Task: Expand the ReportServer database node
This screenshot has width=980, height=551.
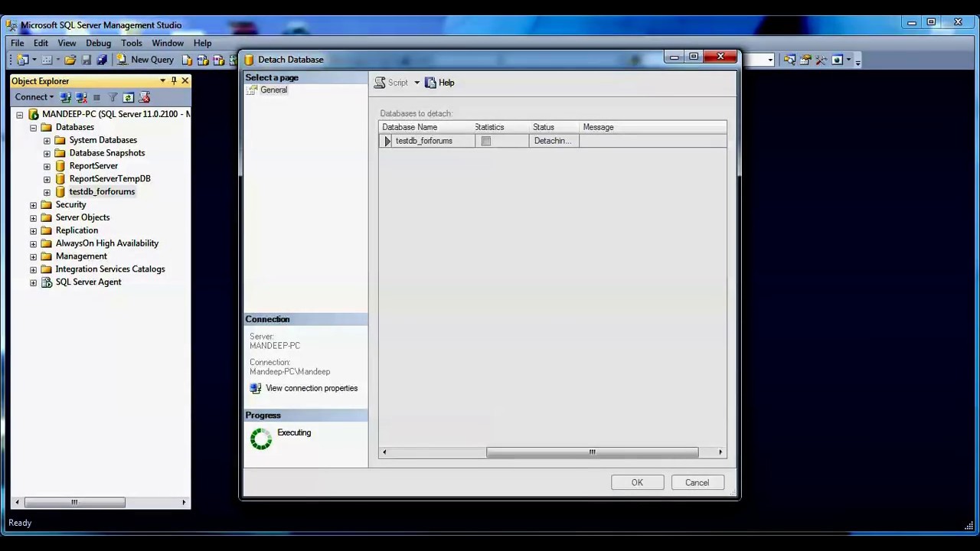Action: coord(47,166)
